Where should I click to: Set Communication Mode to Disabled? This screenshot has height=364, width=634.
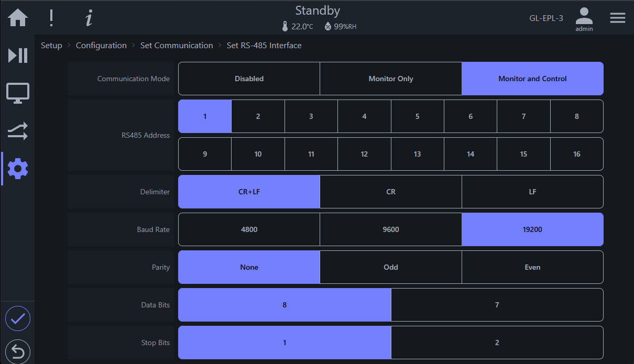pos(249,79)
